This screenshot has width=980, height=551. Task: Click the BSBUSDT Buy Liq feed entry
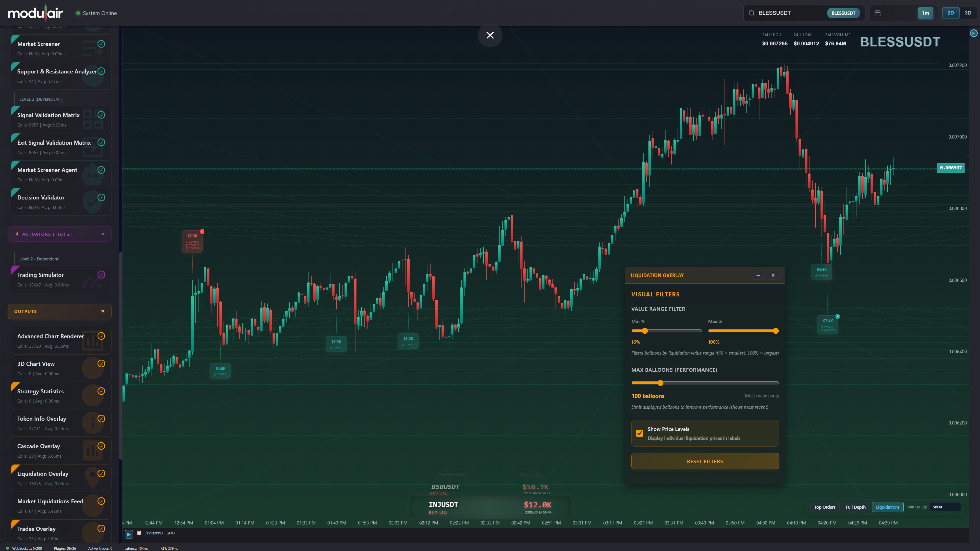(490, 489)
